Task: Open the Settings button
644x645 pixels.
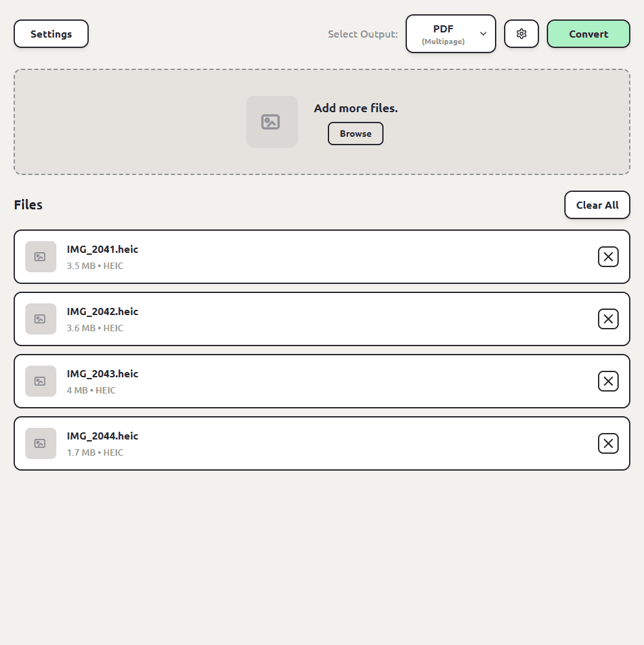Action: coord(51,34)
